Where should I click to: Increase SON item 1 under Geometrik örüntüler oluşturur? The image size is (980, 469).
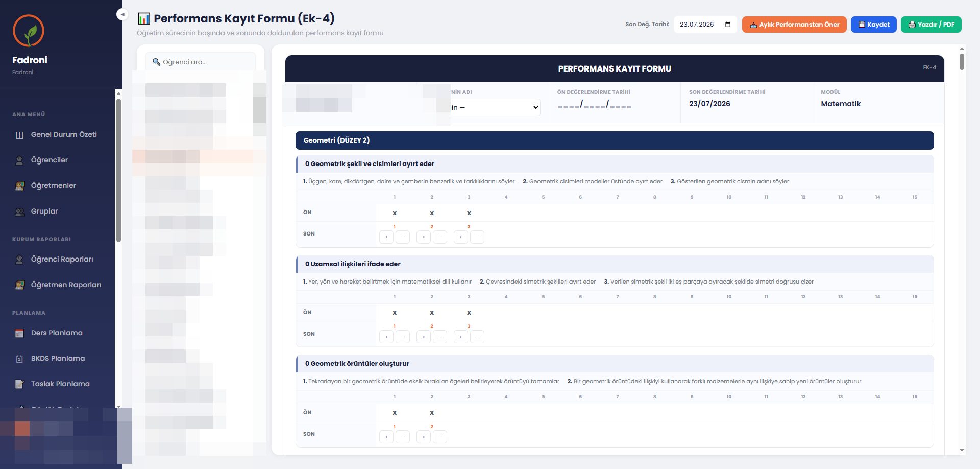click(386, 437)
